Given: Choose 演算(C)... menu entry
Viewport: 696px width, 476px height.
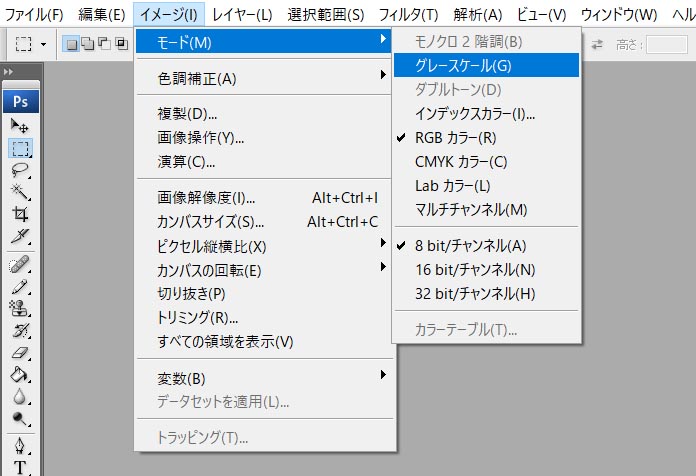Looking at the screenshot, I should pos(263,162).
